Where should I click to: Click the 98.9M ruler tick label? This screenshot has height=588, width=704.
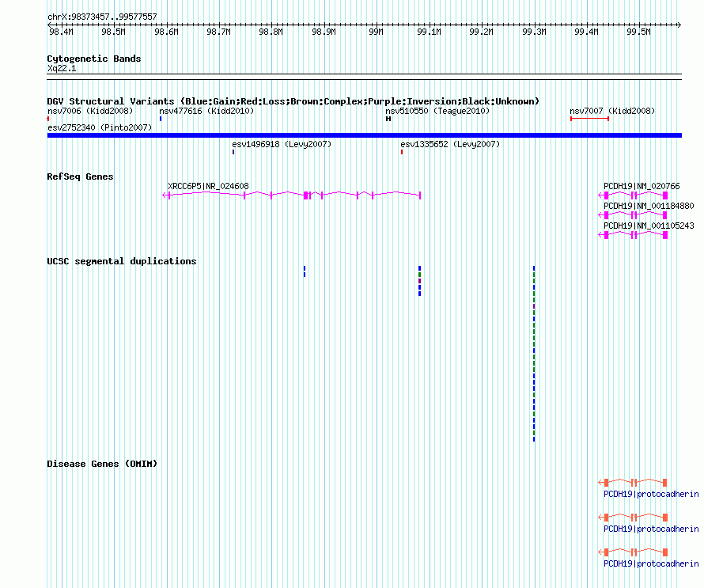(x=324, y=32)
